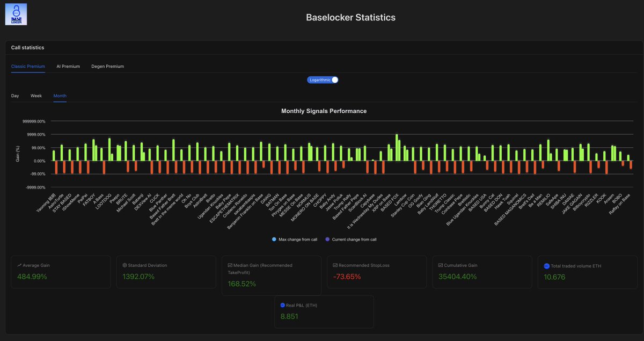This screenshot has height=341, width=644.
Task: Click the traded volume value 10.676
Action: click(x=554, y=277)
